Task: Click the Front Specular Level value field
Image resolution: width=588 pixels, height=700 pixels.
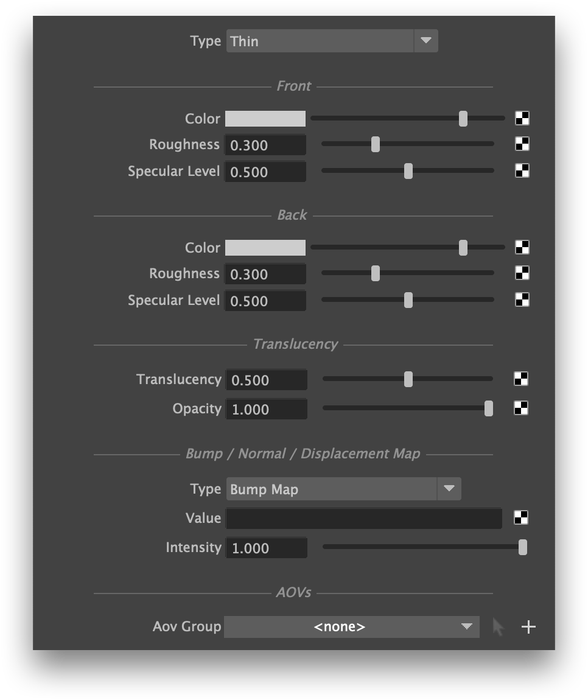Action: [x=265, y=172]
